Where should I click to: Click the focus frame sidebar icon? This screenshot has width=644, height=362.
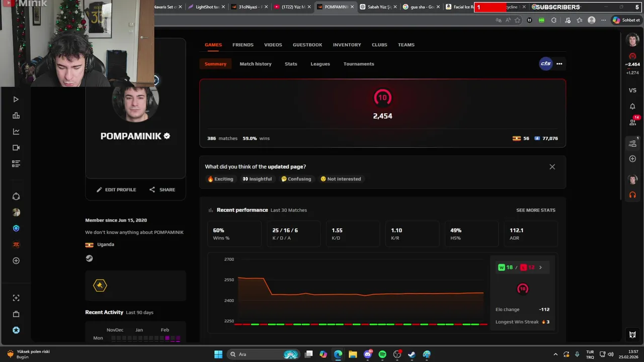[16, 298]
